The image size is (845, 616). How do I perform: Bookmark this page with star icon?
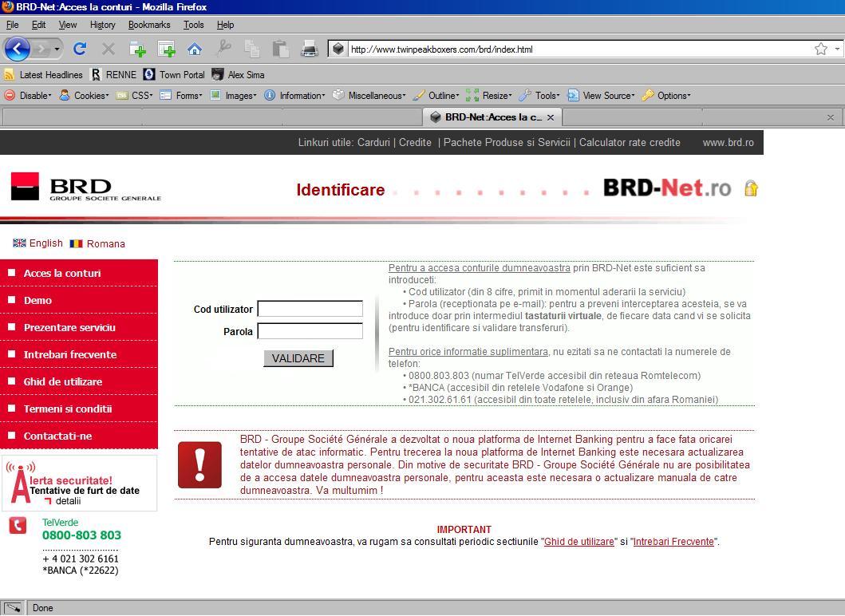click(x=820, y=49)
